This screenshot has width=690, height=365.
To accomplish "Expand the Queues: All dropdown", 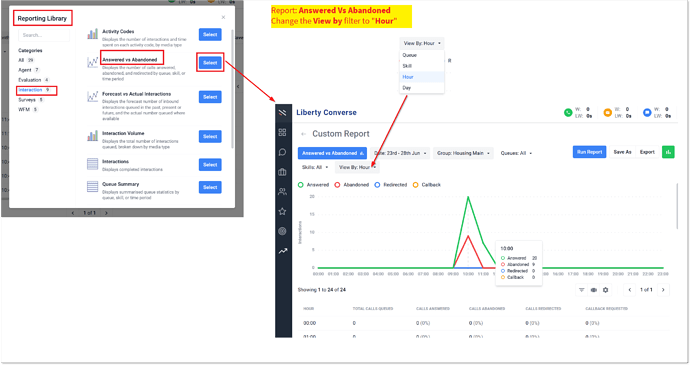I will 516,153.
